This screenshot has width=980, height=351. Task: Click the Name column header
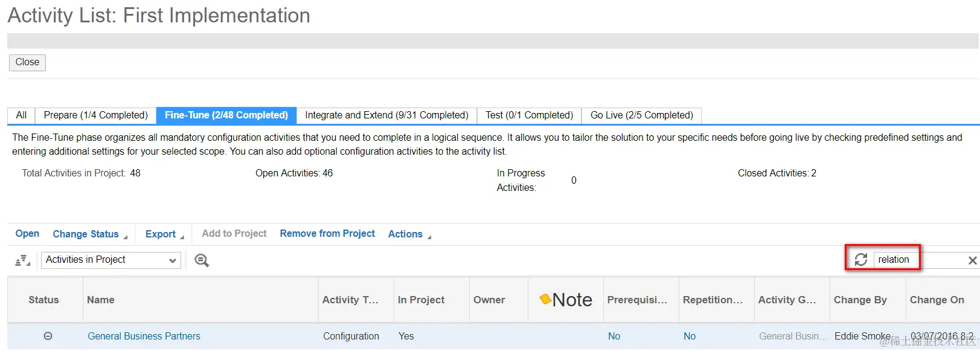(x=101, y=300)
